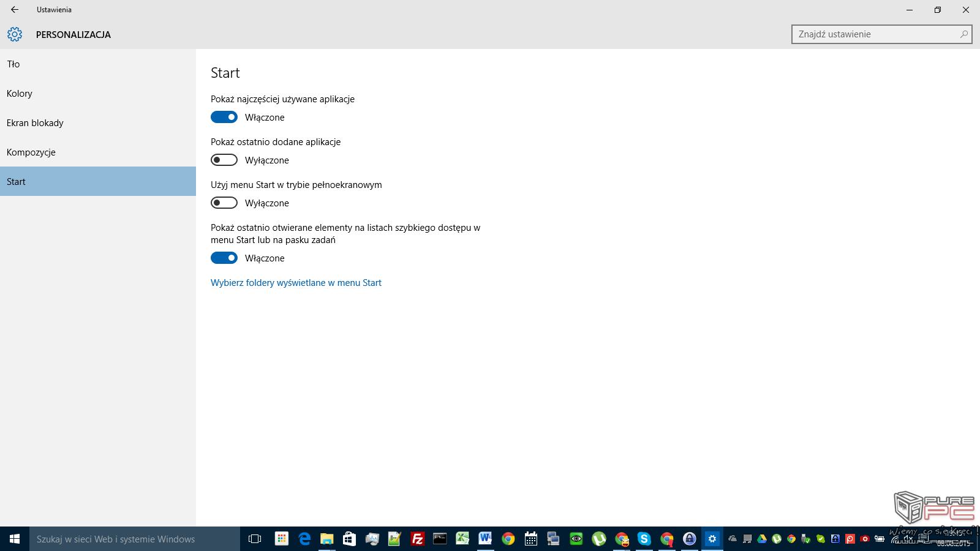Click the back arrow in Ustawienia
This screenshot has width=980, height=551.
(x=15, y=10)
